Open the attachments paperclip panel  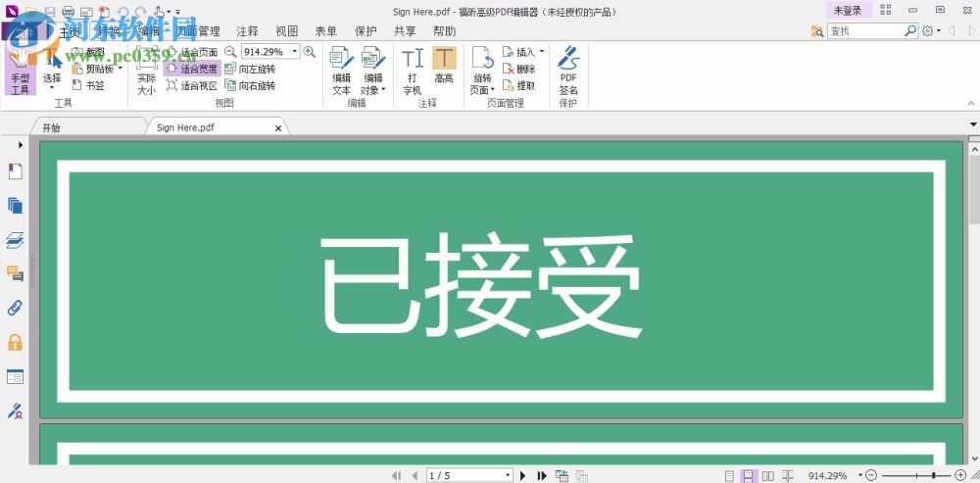point(15,308)
